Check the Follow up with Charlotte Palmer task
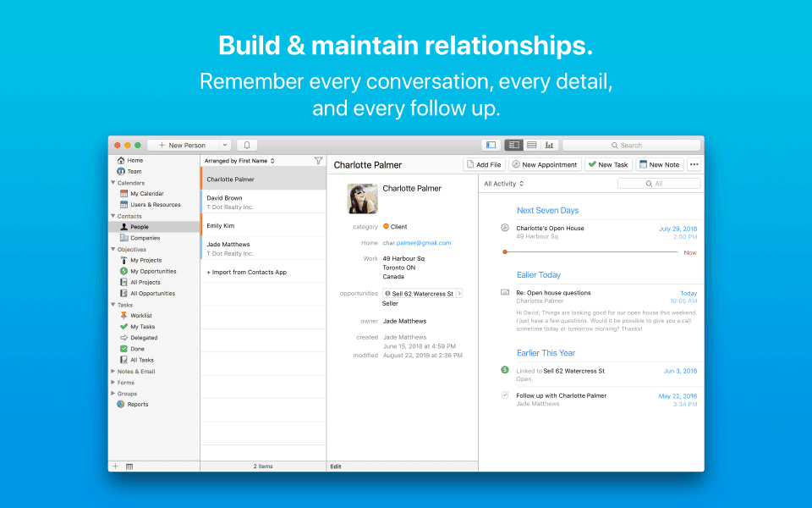Screen dimensions: 812x508 tap(505, 395)
